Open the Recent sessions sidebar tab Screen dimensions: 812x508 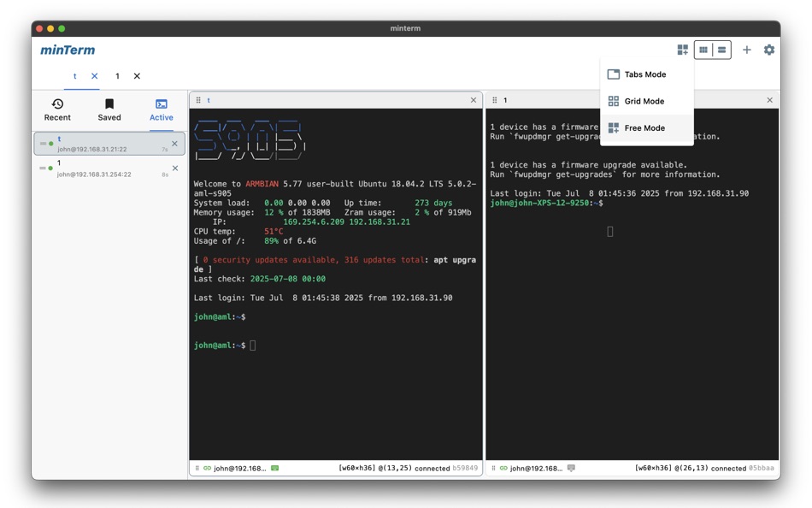57,109
